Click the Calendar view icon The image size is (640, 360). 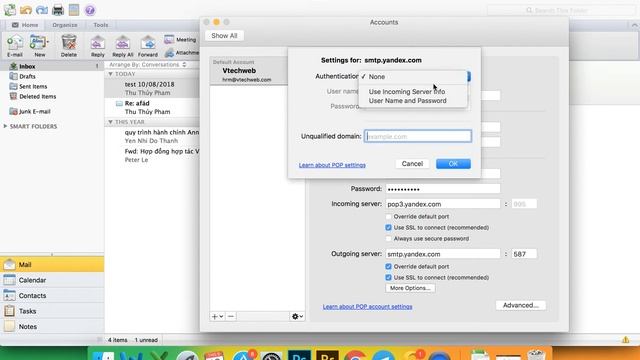[9, 280]
